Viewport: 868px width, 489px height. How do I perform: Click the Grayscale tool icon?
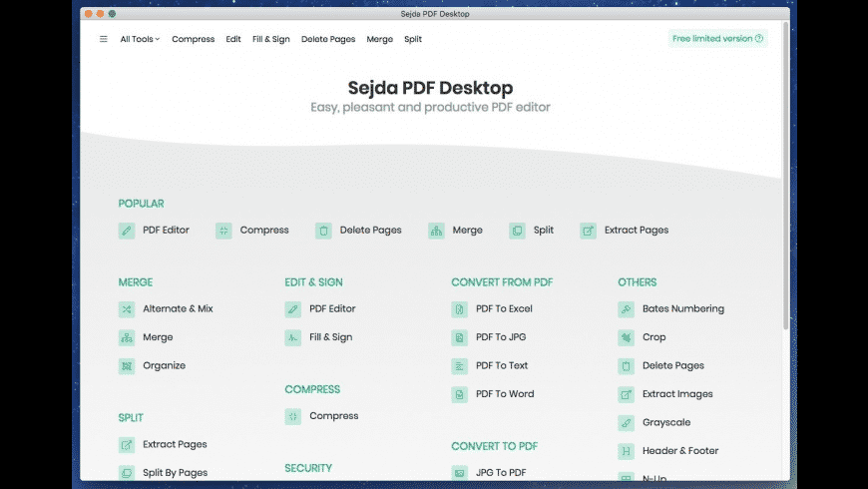pyautogui.click(x=626, y=423)
